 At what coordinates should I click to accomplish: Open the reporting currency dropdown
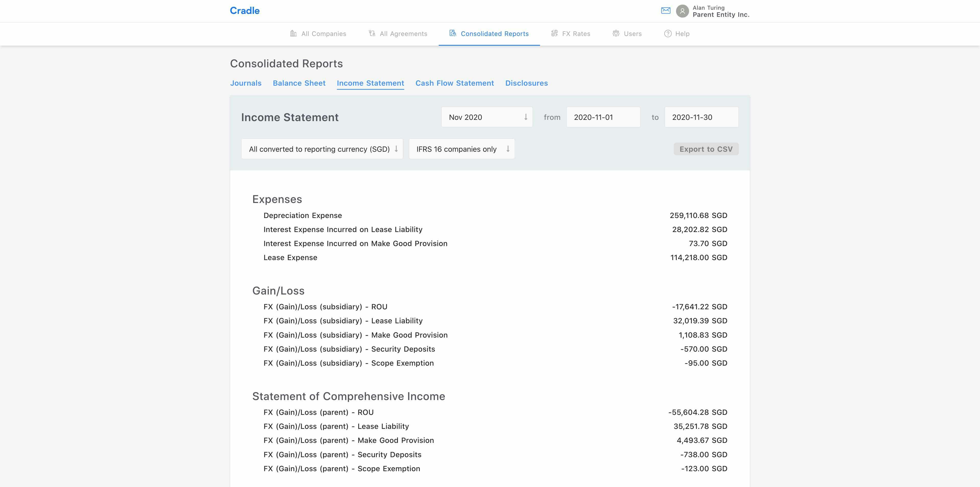(x=322, y=149)
